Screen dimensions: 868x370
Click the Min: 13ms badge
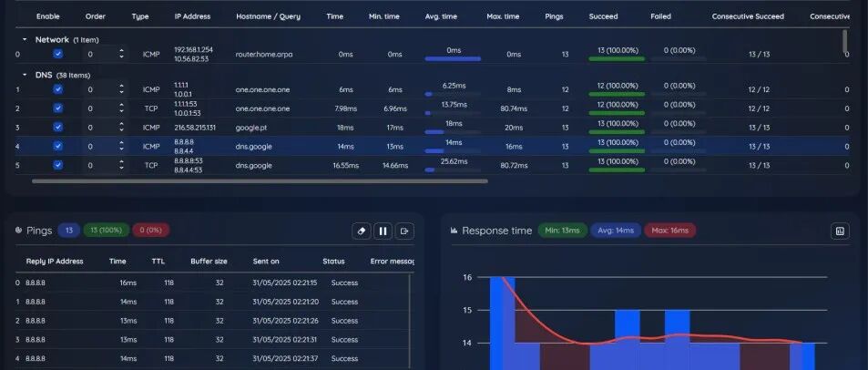(562, 230)
